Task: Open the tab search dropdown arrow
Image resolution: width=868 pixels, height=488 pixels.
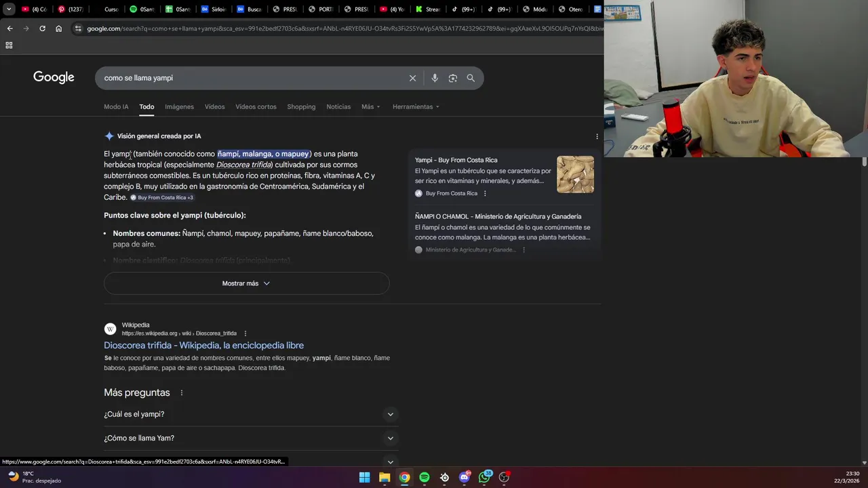Action: point(9,9)
